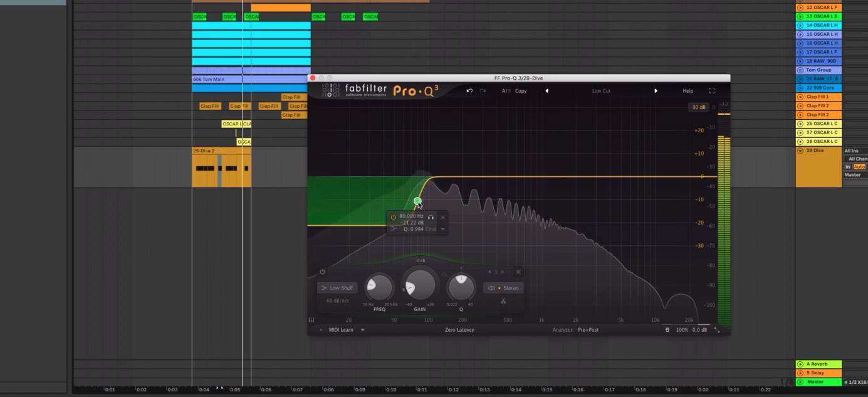Click the Q knob
868x397 pixels.
click(x=461, y=288)
